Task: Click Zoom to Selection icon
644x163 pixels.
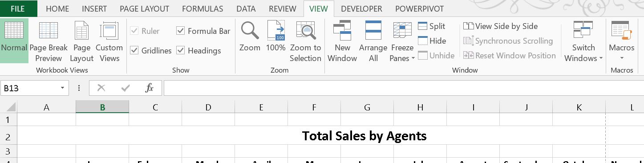Action: (x=305, y=41)
